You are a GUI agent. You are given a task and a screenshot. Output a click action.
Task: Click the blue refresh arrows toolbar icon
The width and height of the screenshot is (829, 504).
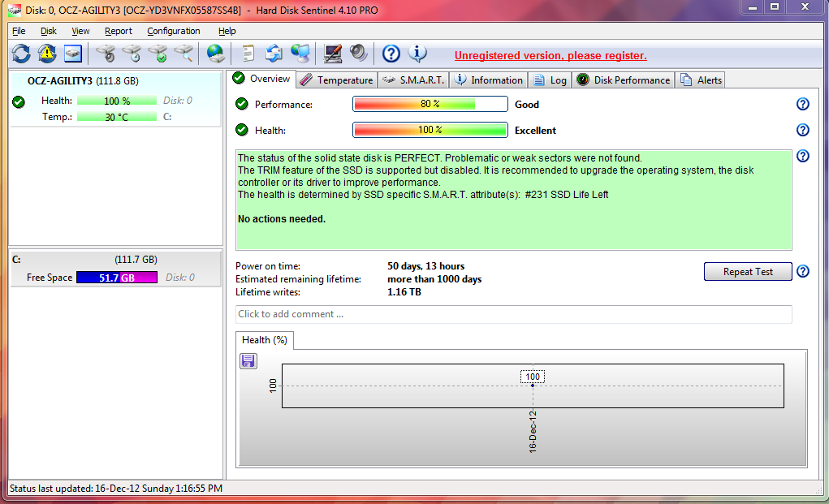[21, 54]
